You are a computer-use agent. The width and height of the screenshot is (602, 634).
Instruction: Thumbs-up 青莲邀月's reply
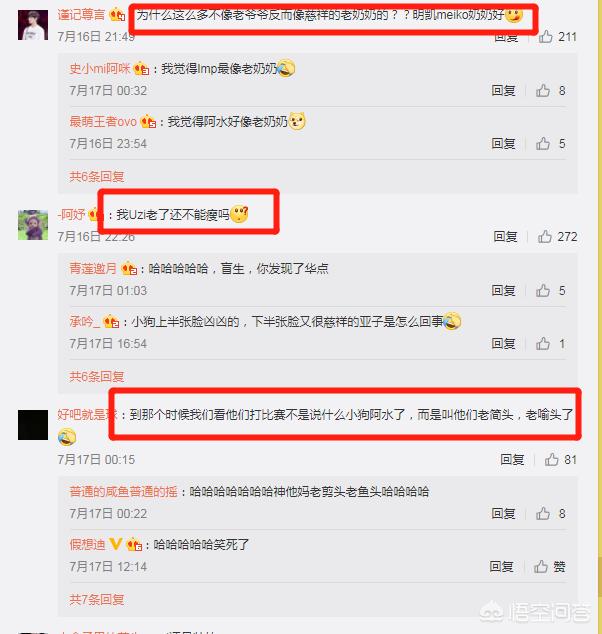tap(543, 290)
